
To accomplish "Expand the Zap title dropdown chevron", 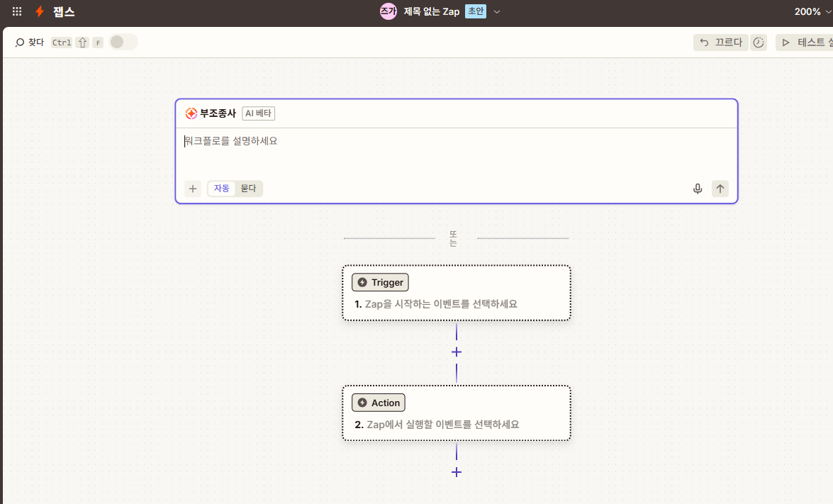I will 497,11.
